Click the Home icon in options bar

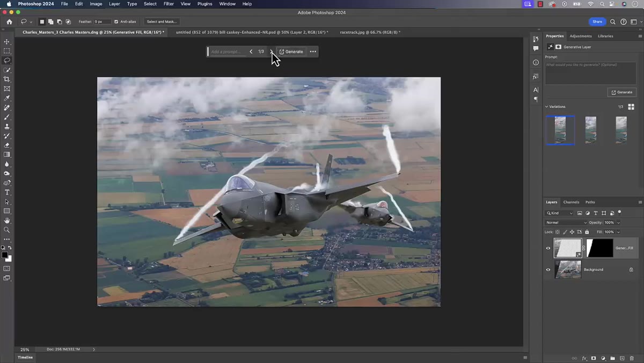click(x=9, y=21)
